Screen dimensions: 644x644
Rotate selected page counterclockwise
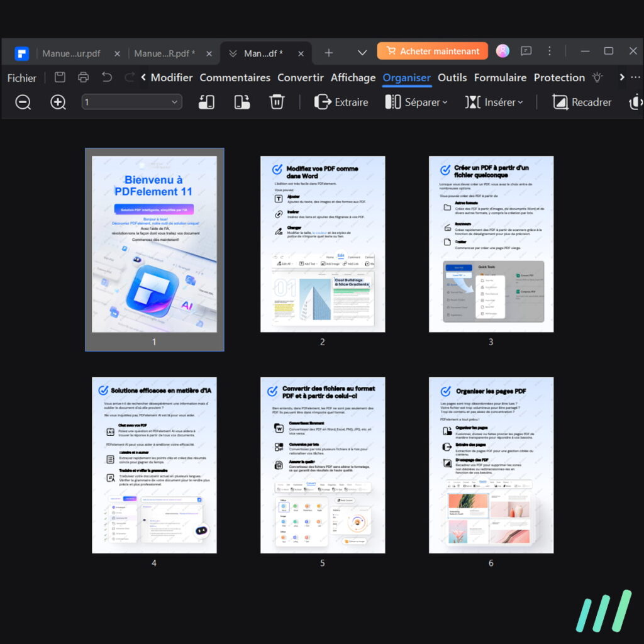pos(206,102)
